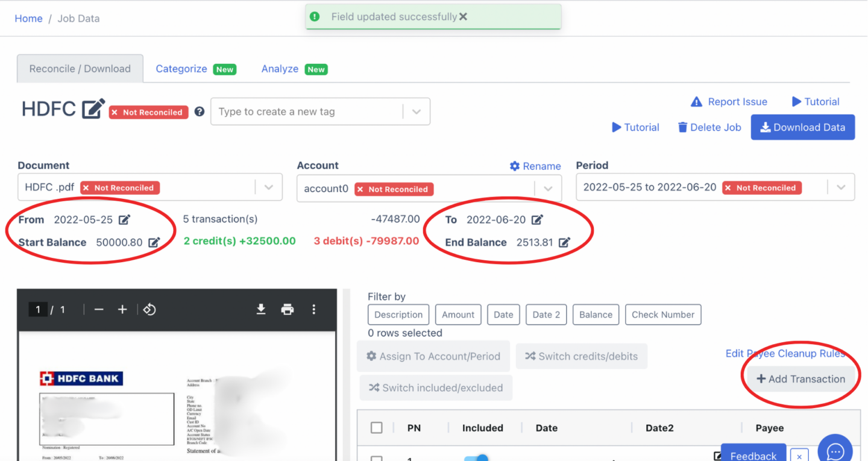Click the Delete Job link
This screenshot has width=868, height=461.
tap(709, 127)
